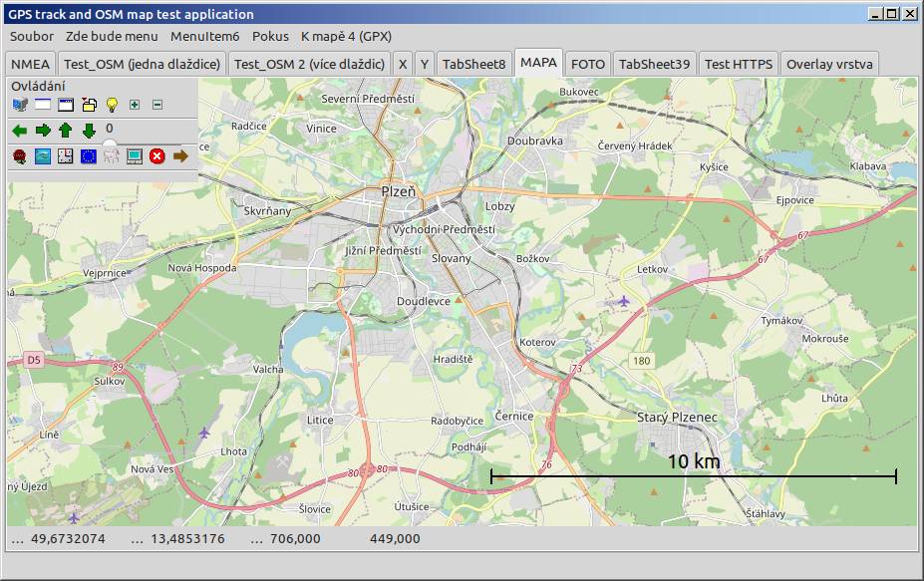This screenshot has height=581, width=924.
Task: Click the Šťáhlavy label on the map
Action: point(765,514)
